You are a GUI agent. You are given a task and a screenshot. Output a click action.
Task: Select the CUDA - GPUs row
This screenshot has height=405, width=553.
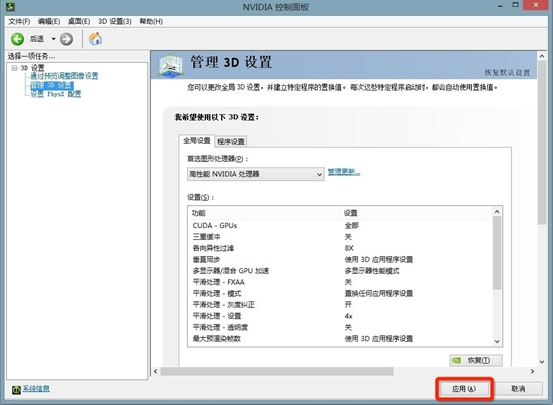(x=340, y=225)
